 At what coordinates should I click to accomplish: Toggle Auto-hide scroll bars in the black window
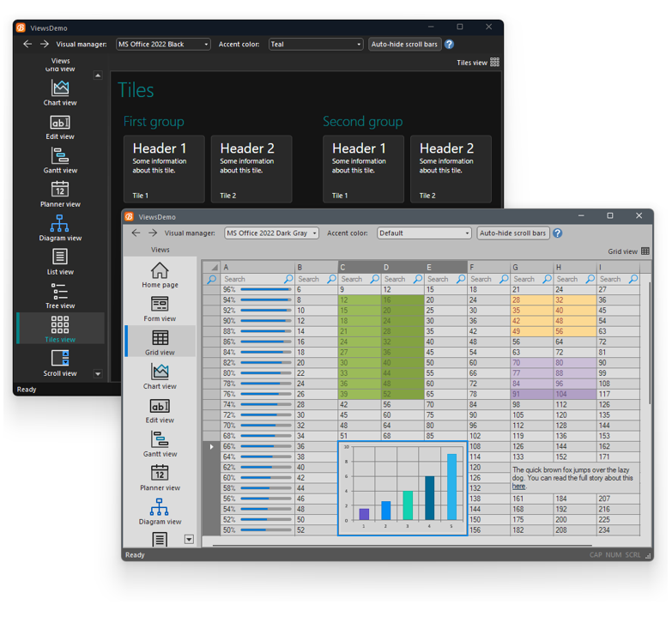404,44
